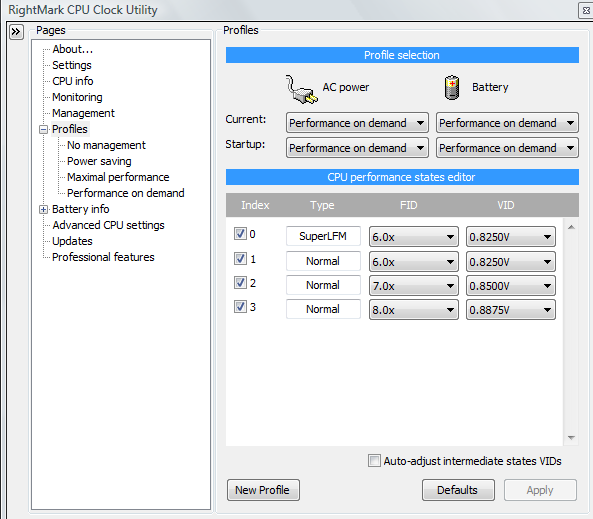Open the Updates page
Screen dimensions: 593x519
point(72,241)
